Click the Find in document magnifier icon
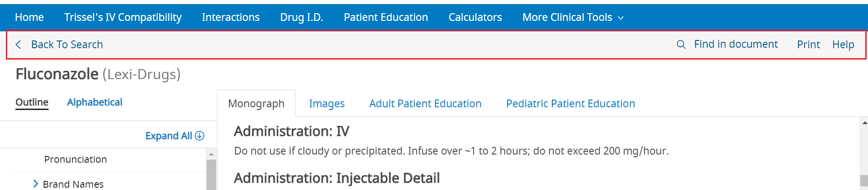Image resolution: width=868 pixels, height=190 pixels. (681, 45)
